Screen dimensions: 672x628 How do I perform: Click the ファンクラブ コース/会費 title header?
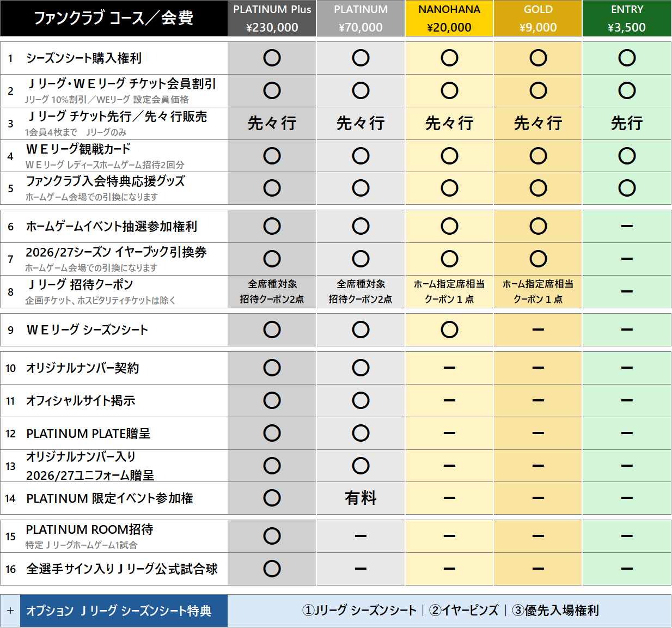[114, 19]
